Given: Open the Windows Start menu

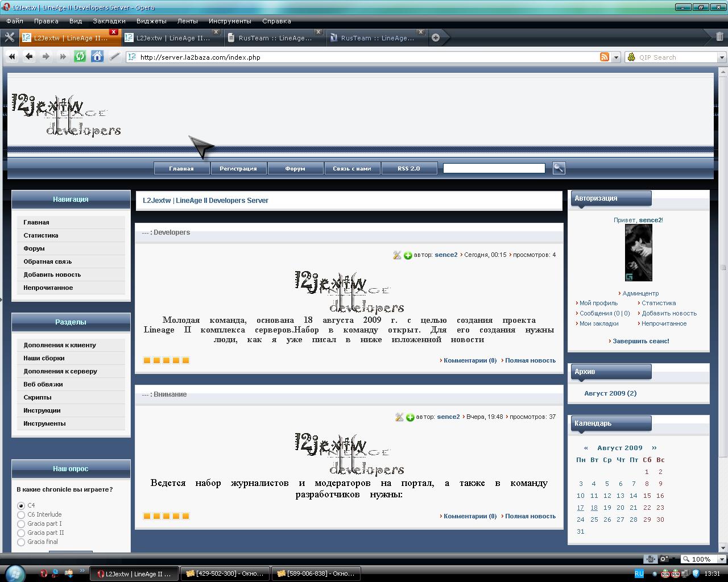Looking at the screenshot, I should pos(14,573).
